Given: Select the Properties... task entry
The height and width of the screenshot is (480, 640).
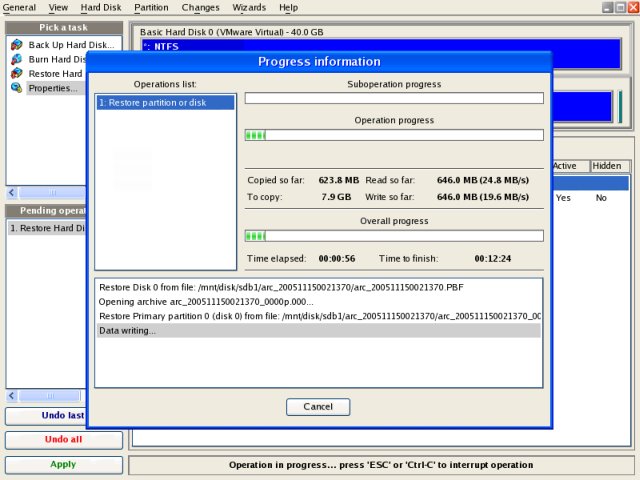Looking at the screenshot, I should pos(53,88).
